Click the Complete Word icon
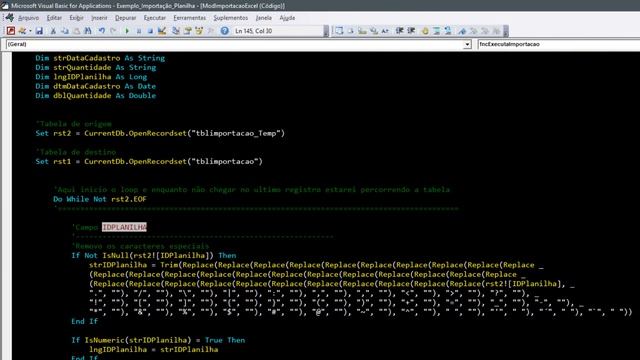640x360 pixels. (385, 31)
